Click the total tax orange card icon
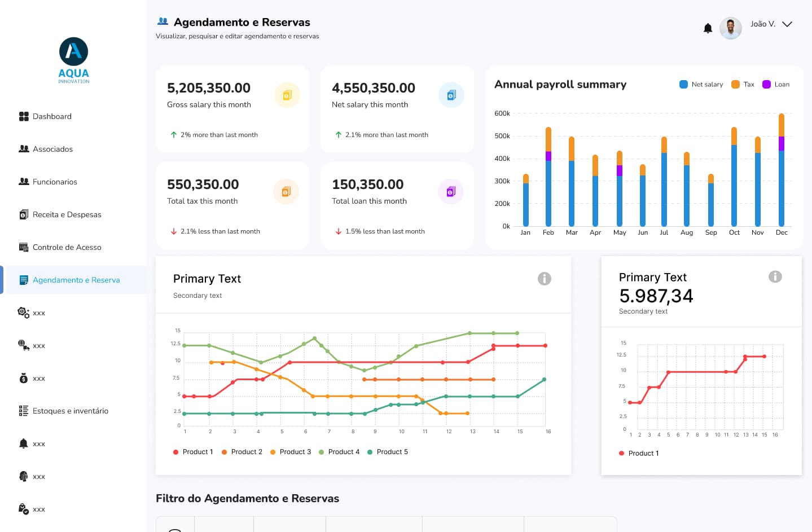Screen dimensions: 812x532 286,192
